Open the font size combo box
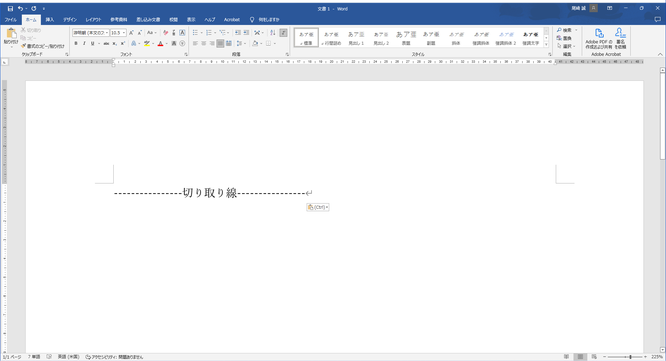This screenshot has width=666, height=361. tap(118, 33)
